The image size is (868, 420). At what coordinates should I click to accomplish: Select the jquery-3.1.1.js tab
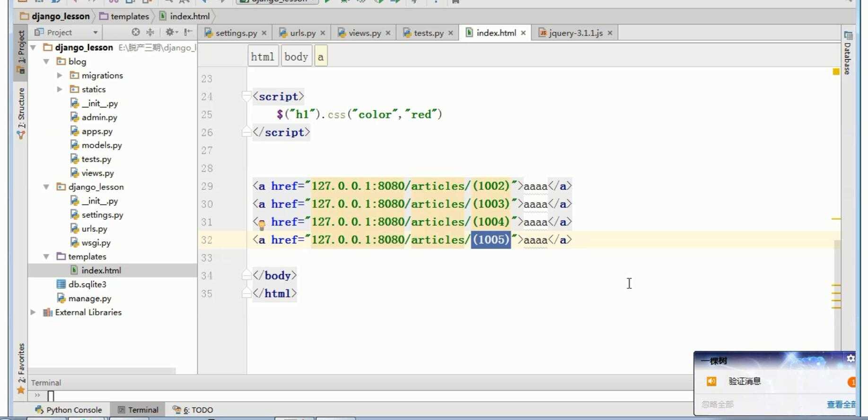point(575,33)
